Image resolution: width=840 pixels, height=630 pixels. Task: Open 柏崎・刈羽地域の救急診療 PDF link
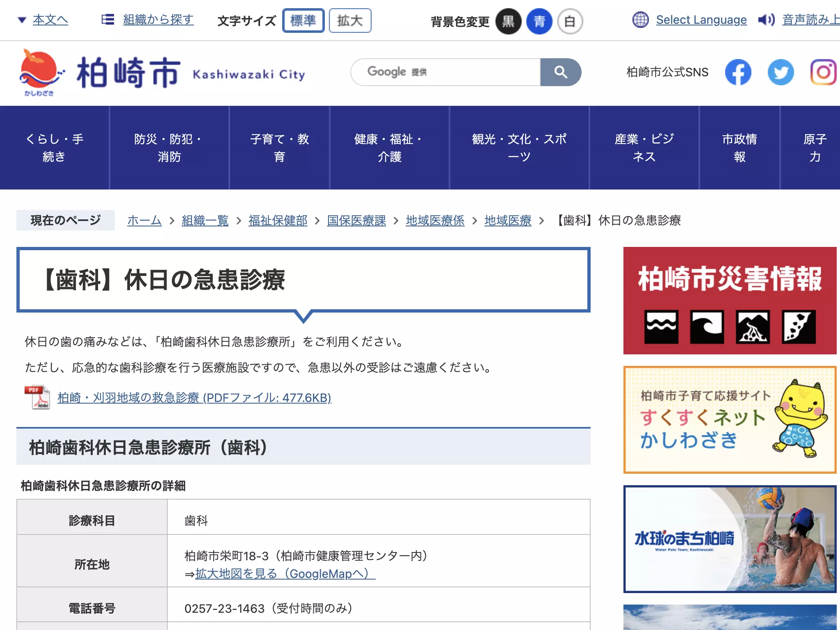tap(194, 397)
